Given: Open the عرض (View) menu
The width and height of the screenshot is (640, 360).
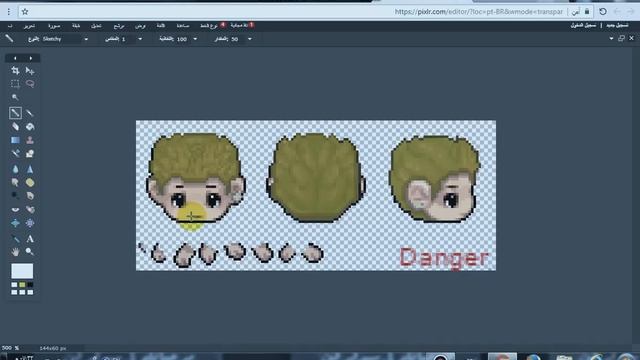Looking at the screenshot, I should pos(140,26).
